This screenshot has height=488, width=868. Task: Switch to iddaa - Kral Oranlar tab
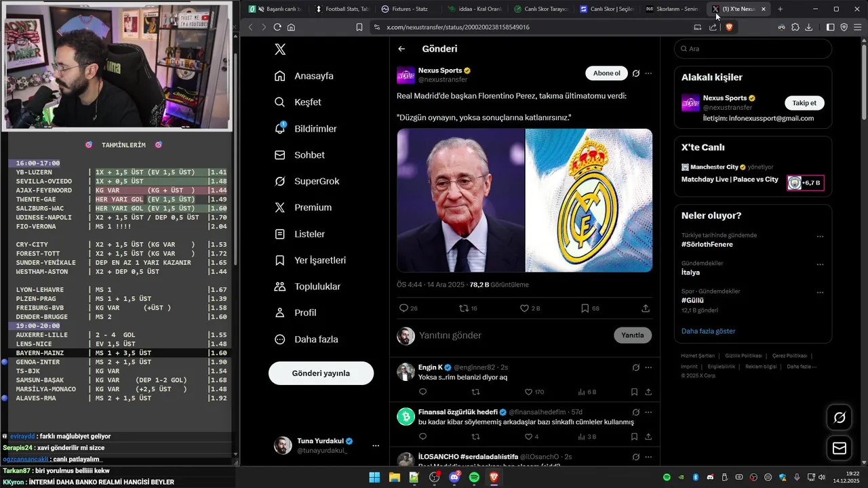click(474, 9)
